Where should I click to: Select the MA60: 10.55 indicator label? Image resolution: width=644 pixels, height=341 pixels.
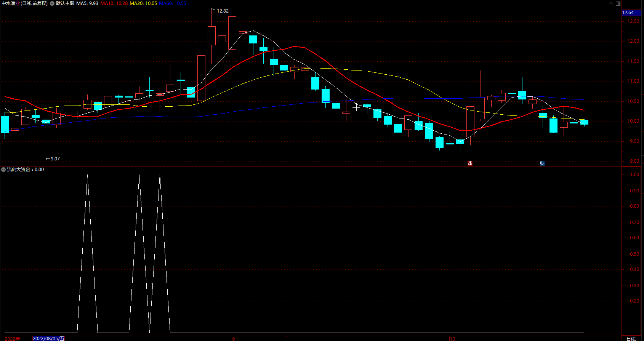[173, 3]
